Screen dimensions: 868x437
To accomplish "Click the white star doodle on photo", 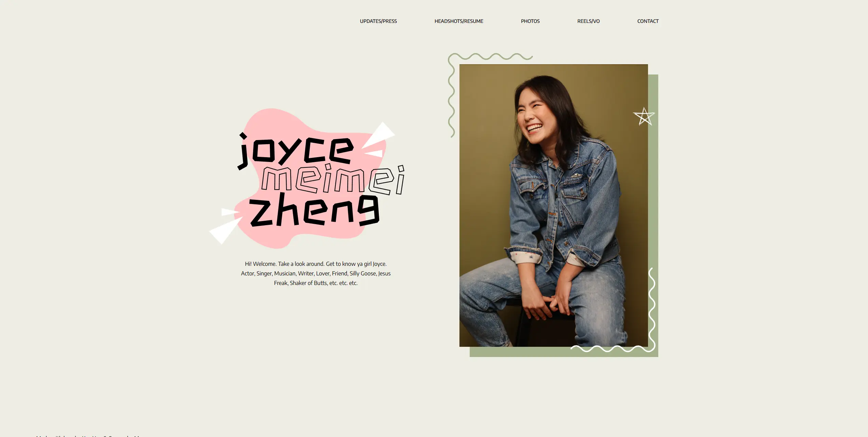I will (644, 117).
